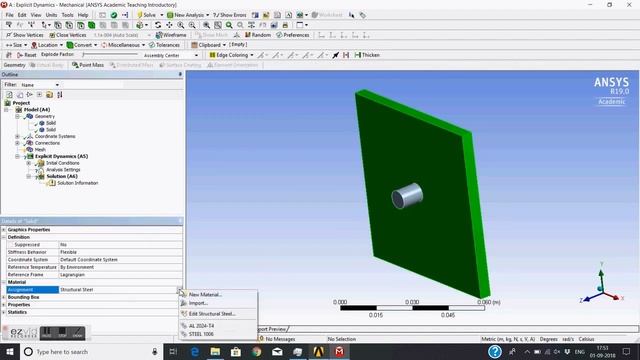Click the taskbar search box
This screenshot has width=640, height=360.
(x=91, y=351)
